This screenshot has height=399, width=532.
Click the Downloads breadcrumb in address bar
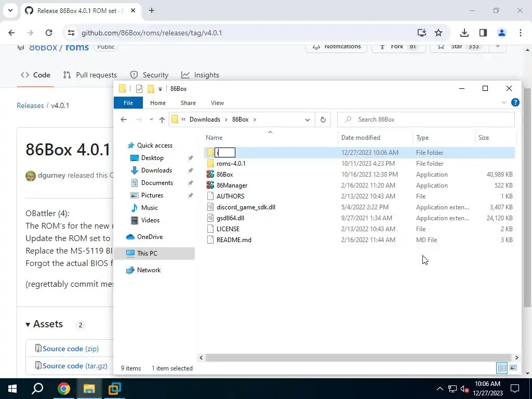(x=205, y=119)
